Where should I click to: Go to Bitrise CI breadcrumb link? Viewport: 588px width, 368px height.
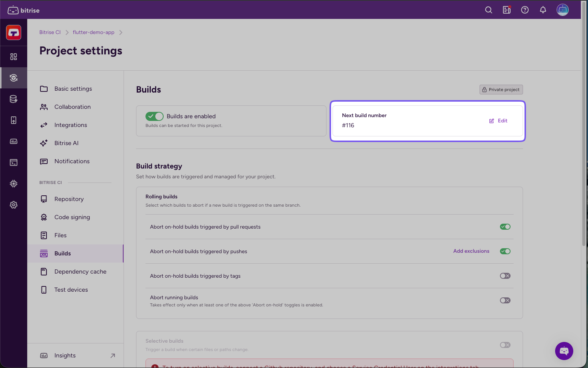click(x=50, y=32)
